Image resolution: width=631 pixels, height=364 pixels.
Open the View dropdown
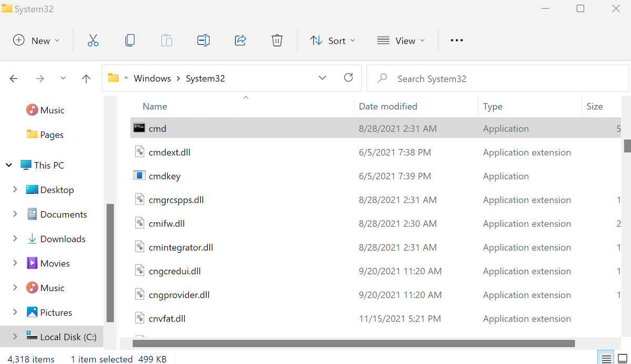pos(401,40)
